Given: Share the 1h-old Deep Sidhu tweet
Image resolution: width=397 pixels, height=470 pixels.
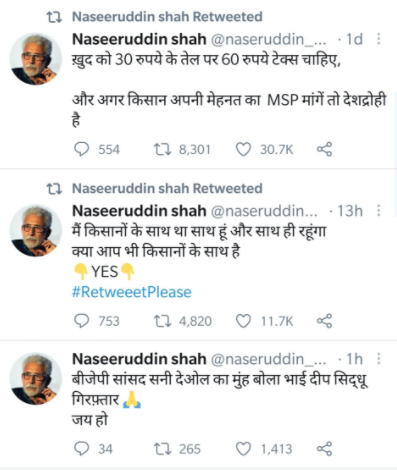Looking at the screenshot, I should [x=324, y=449].
